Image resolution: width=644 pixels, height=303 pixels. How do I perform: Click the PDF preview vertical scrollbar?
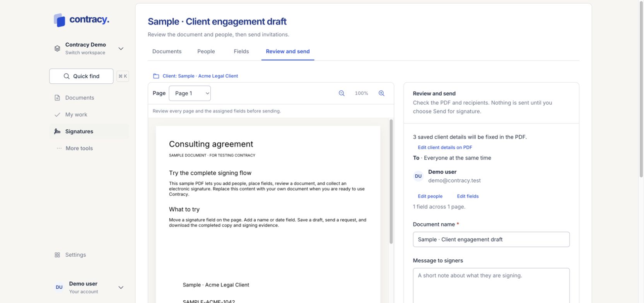point(391,182)
